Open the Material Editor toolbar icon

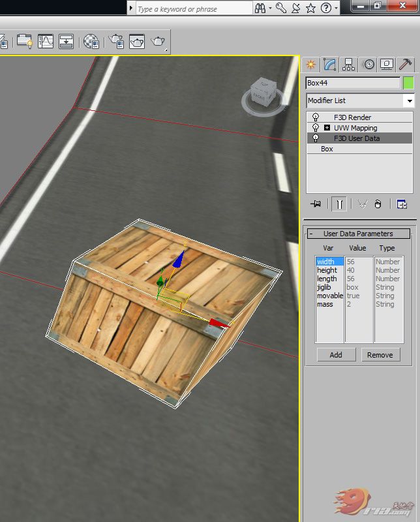tap(91, 42)
